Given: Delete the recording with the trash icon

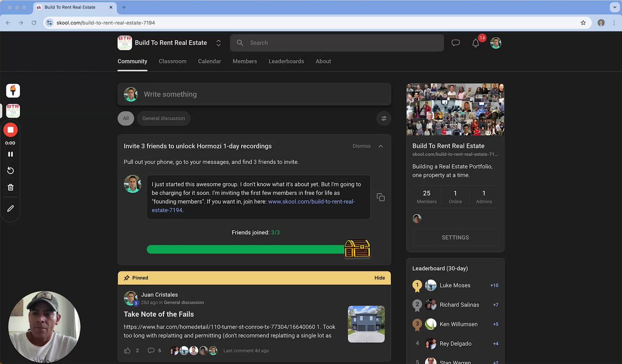Looking at the screenshot, I should click(x=10, y=187).
